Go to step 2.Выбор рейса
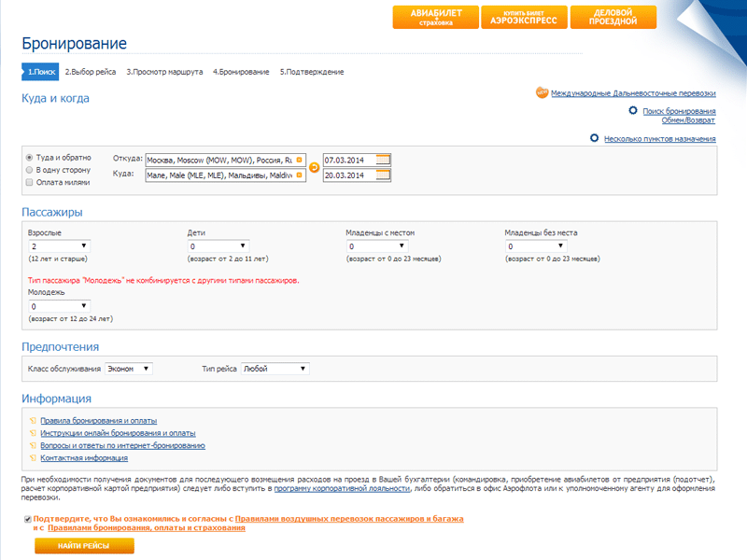This screenshot has width=747, height=560. point(91,72)
